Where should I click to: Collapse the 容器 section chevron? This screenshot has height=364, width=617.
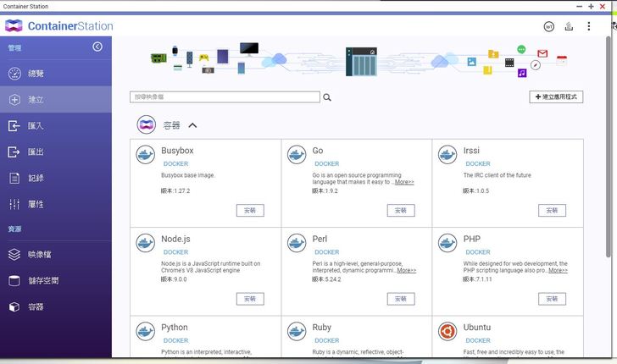[x=192, y=125]
